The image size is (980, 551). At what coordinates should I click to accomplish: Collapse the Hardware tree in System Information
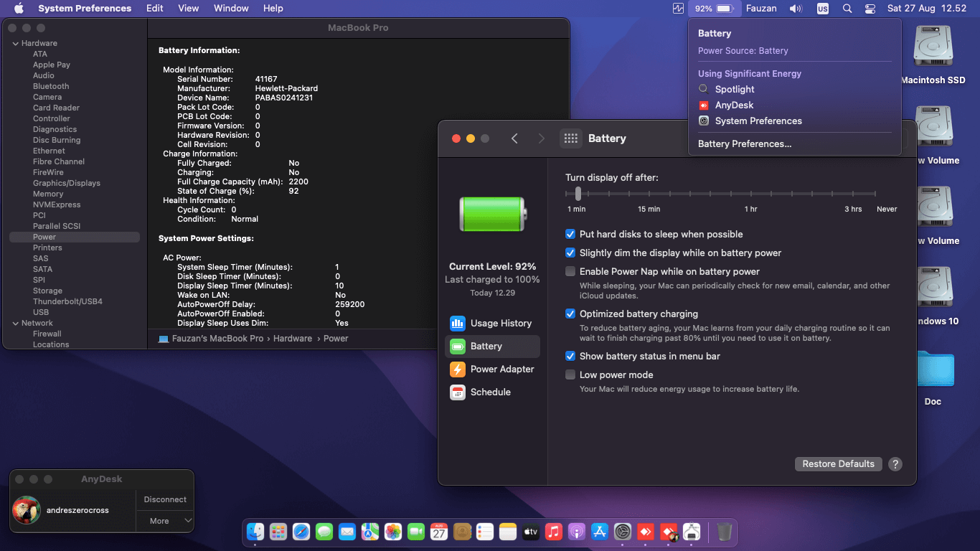[x=16, y=43]
